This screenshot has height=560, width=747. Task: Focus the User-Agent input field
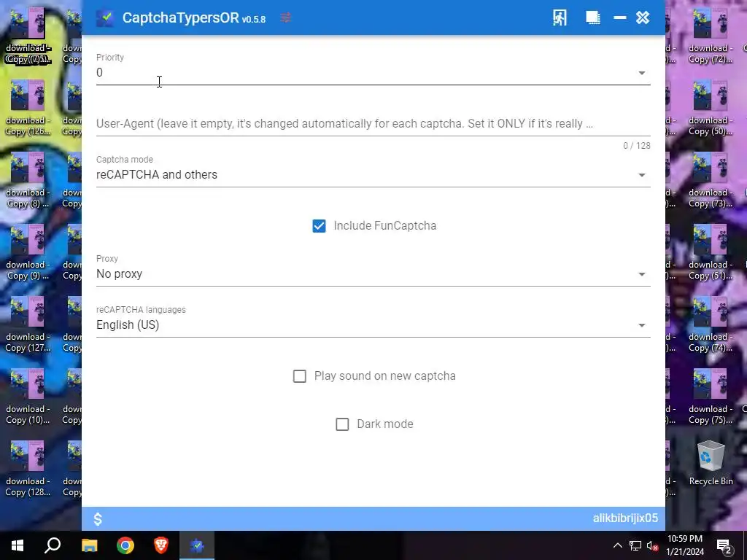373,124
